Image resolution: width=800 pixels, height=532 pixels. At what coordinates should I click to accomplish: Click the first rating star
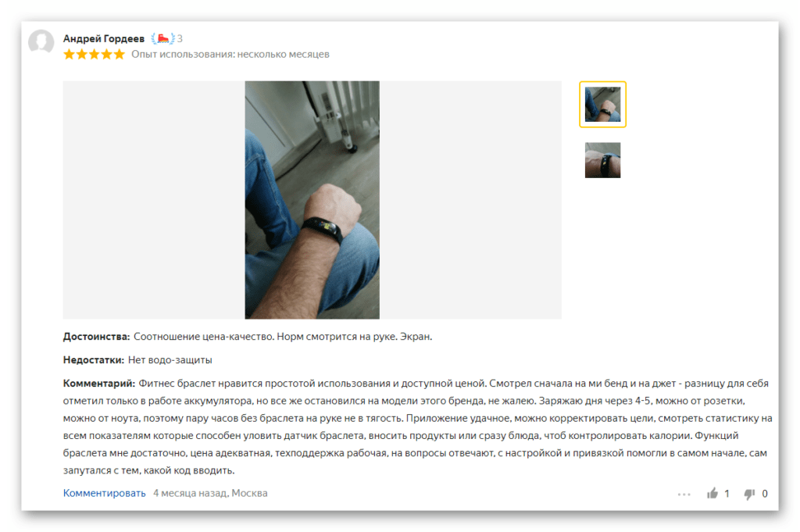point(69,54)
